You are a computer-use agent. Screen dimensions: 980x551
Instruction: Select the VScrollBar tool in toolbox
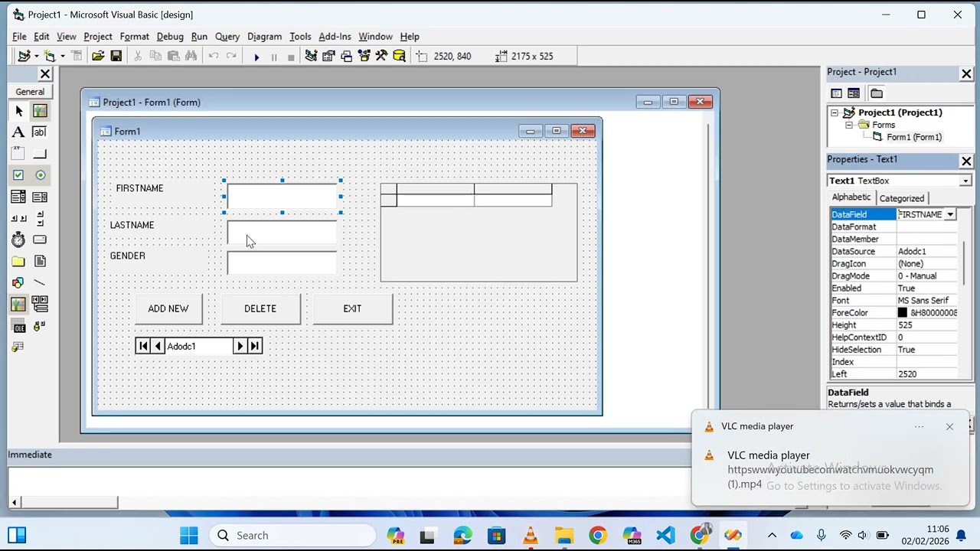point(40,218)
